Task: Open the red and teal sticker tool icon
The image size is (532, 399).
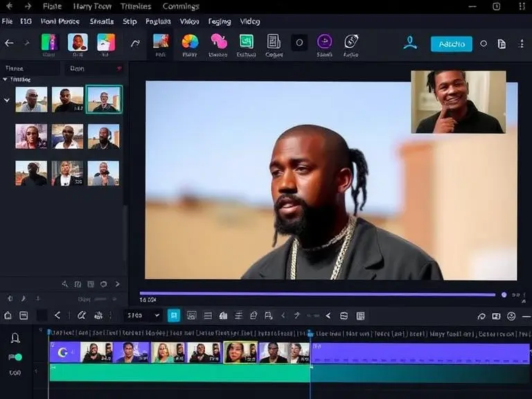Action: [x=106, y=42]
